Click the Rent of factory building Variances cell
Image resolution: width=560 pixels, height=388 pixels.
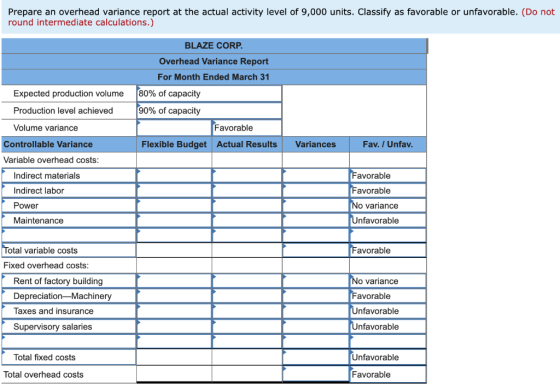316,281
